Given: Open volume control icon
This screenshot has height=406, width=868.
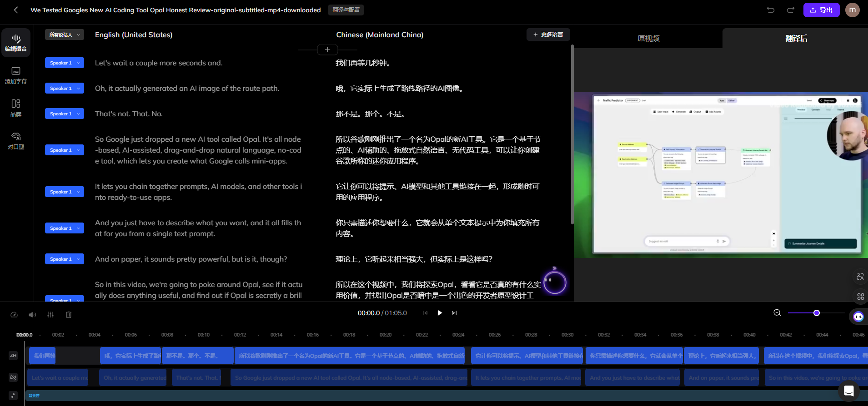Looking at the screenshot, I should pyautogui.click(x=32, y=315).
